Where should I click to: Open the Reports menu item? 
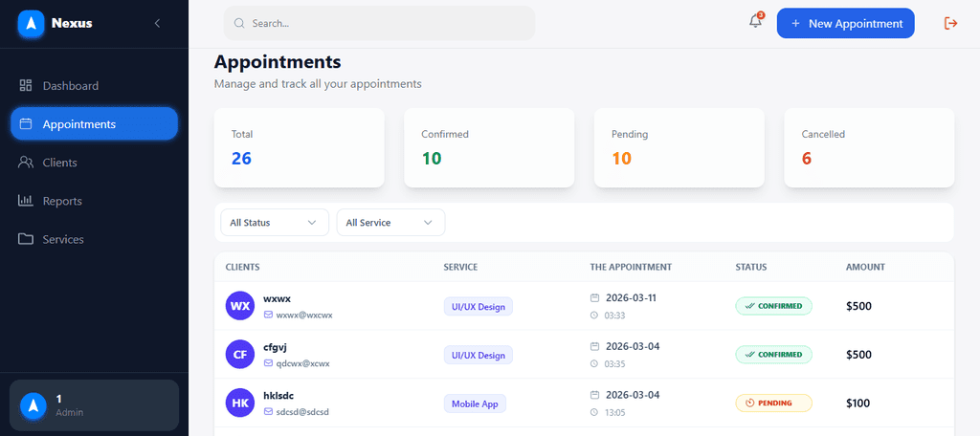pos(62,201)
